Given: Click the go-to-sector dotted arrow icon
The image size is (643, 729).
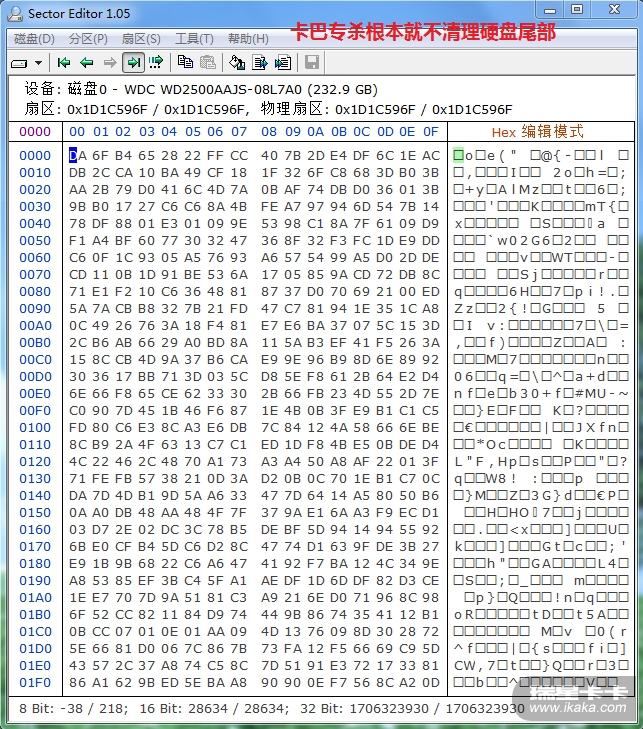Looking at the screenshot, I should coord(156,62).
